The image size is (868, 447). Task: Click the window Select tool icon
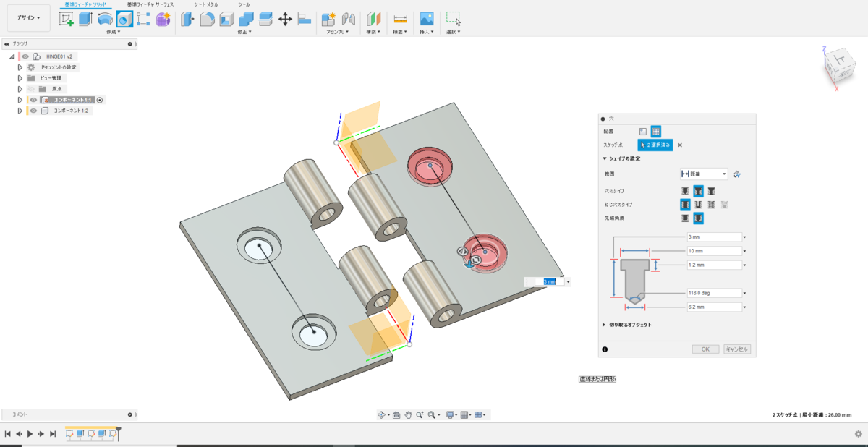pyautogui.click(x=454, y=20)
